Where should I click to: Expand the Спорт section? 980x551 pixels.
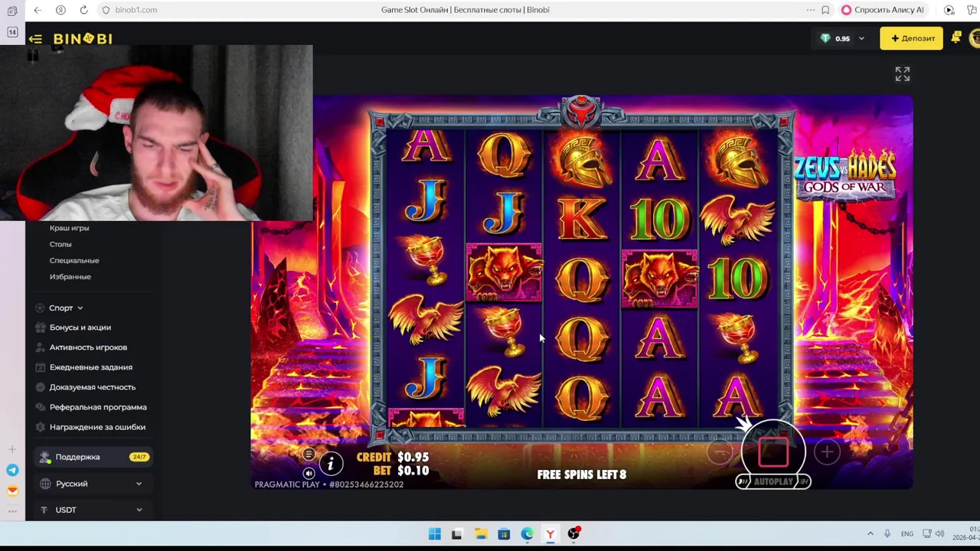click(66, 308)
